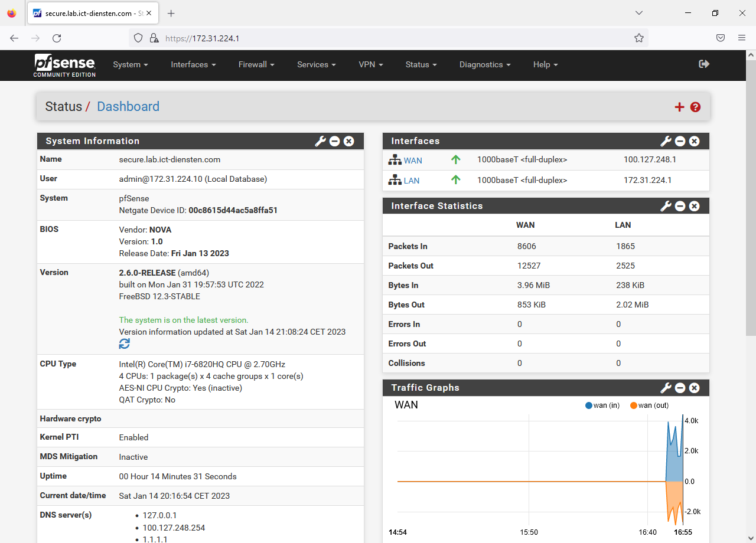756x543 pixels.
Task: Close the Interfaces widget
Action: pyautogui.click(x=695, y=141)
